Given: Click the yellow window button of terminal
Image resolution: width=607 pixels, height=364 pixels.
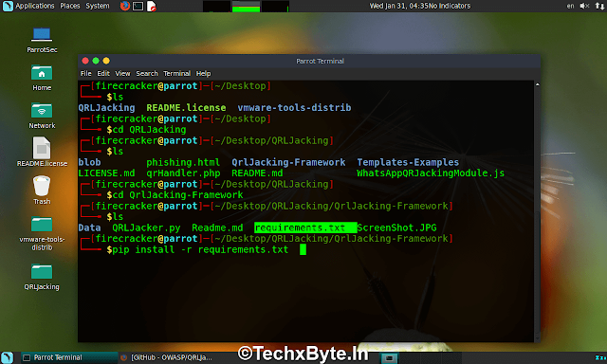Looking at the screenshot, I should click(x=106, y=61).
